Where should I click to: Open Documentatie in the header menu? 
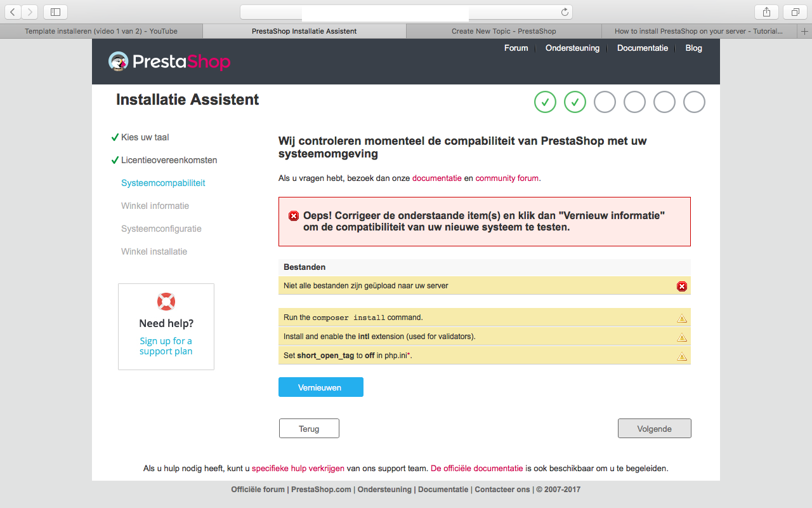pos(643,48)
